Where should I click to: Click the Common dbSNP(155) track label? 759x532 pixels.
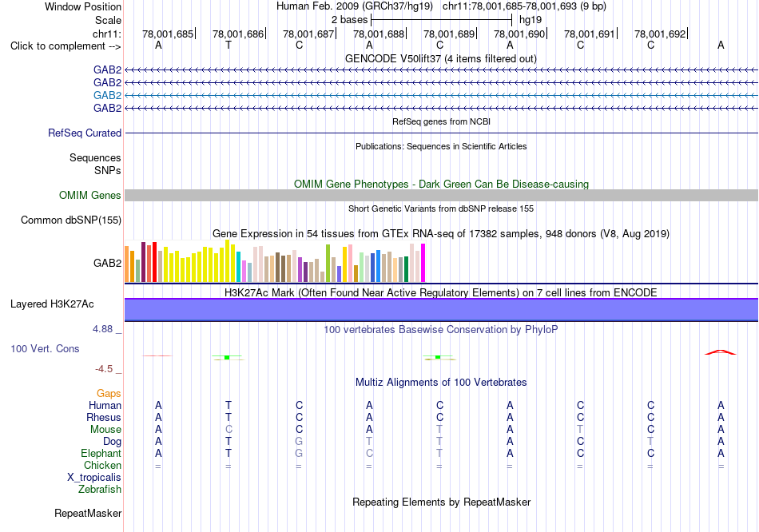coord(70,220)
